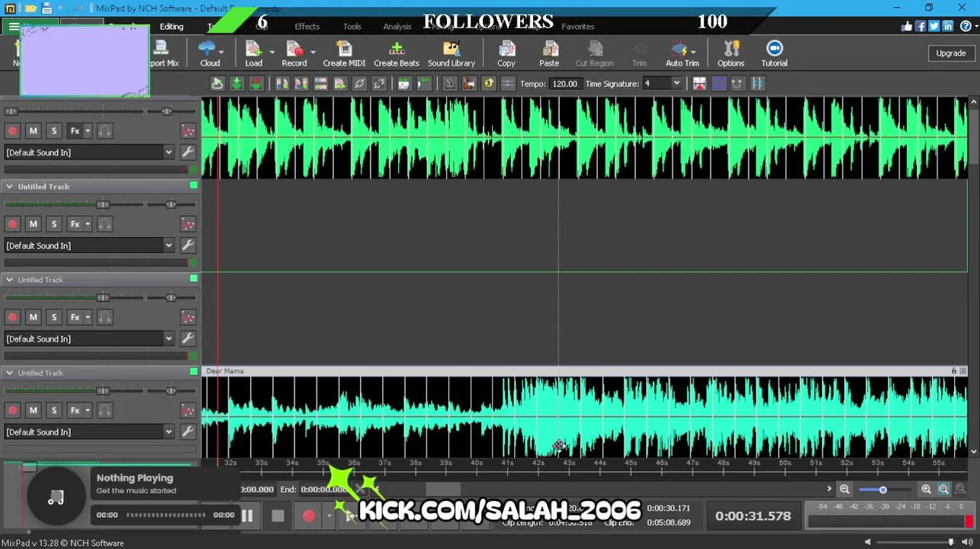Open the Create MIDI tool

[x=344, y=53]
